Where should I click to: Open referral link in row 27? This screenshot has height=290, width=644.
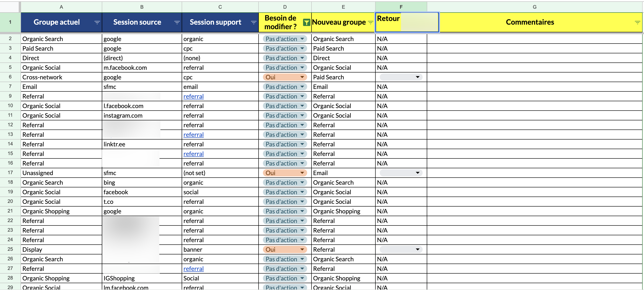tap(194, 269)
